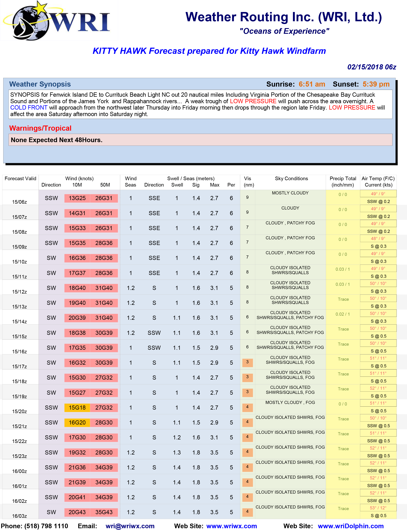Click the Weather Routing Inc. (WRI, Ltd.) title
The width and height of the screenshot is (407, 532).
[x=284, y=17]
